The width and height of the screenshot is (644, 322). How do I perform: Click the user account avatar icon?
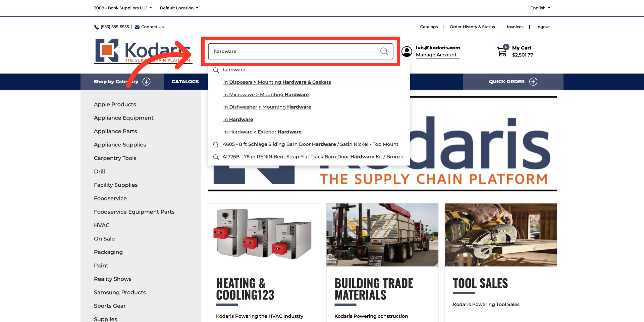pyautogui.click(x=407, y=51)
